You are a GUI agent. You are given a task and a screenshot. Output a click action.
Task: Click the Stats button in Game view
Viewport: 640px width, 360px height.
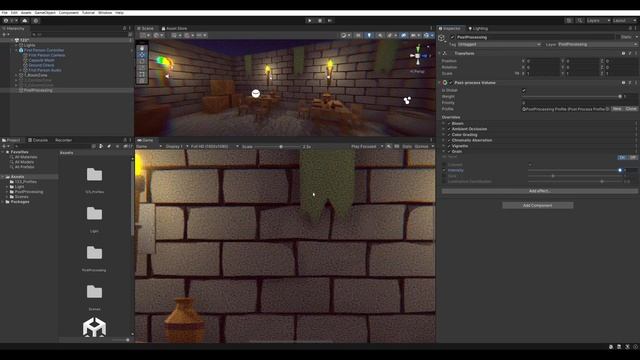(x=407, y=147)
